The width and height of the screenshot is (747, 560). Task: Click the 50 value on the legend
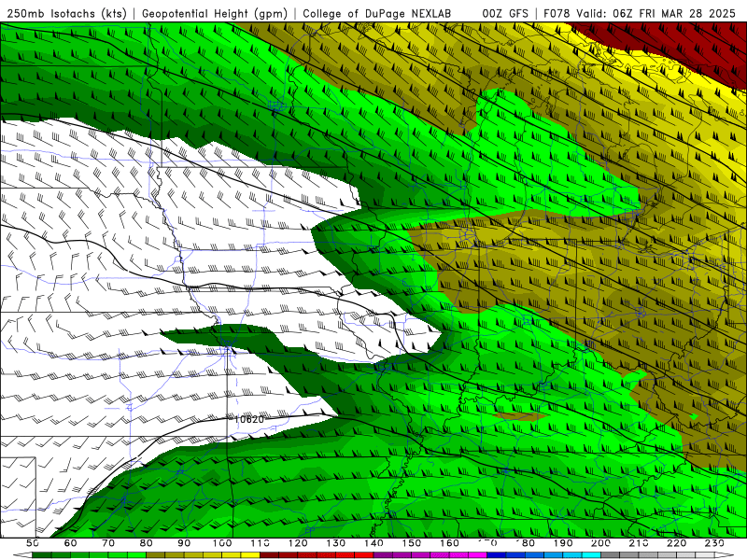point(33,543)
